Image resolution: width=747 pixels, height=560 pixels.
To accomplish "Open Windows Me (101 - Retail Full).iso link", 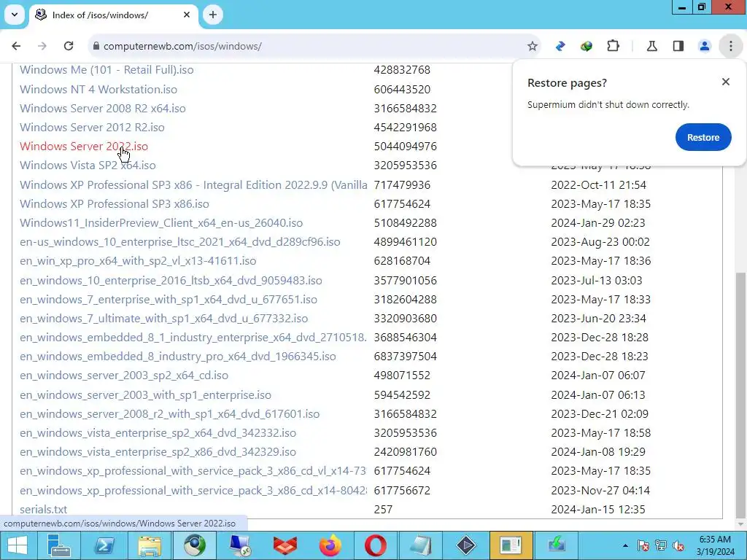I will [x=107, y=70].
